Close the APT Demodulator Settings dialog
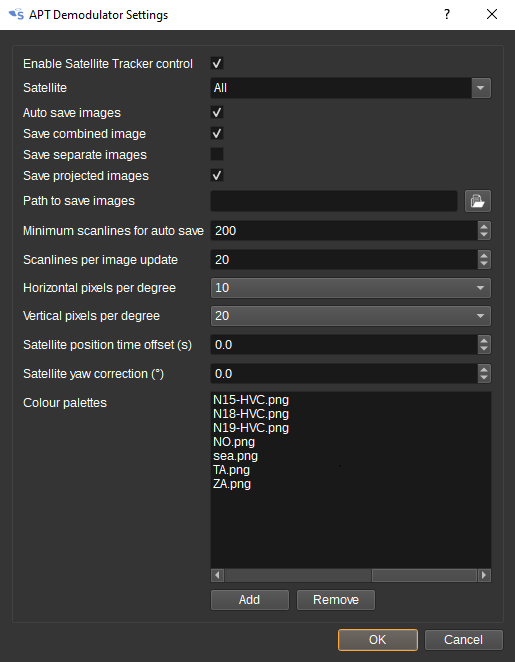The image size is (515, 662). [x=492, y=14]
